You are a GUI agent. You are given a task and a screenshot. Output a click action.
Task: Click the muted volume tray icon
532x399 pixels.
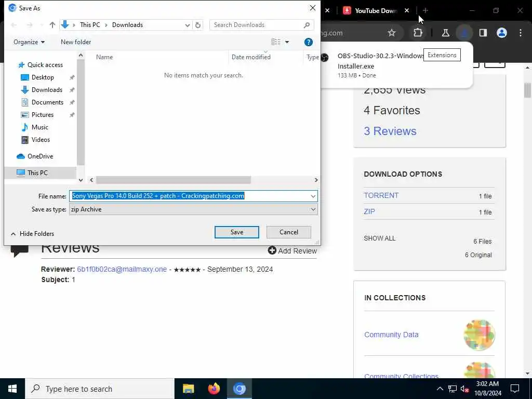[x=465, y=389]
